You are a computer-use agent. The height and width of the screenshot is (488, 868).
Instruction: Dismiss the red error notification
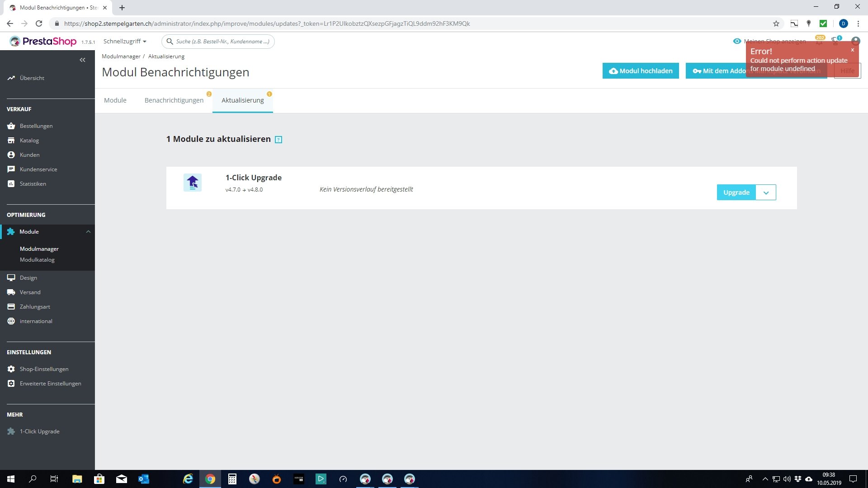pos(853,50)
